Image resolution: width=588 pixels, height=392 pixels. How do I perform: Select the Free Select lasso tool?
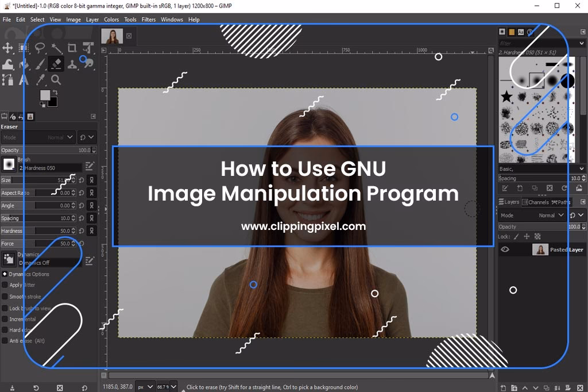[x=40, y=48]
